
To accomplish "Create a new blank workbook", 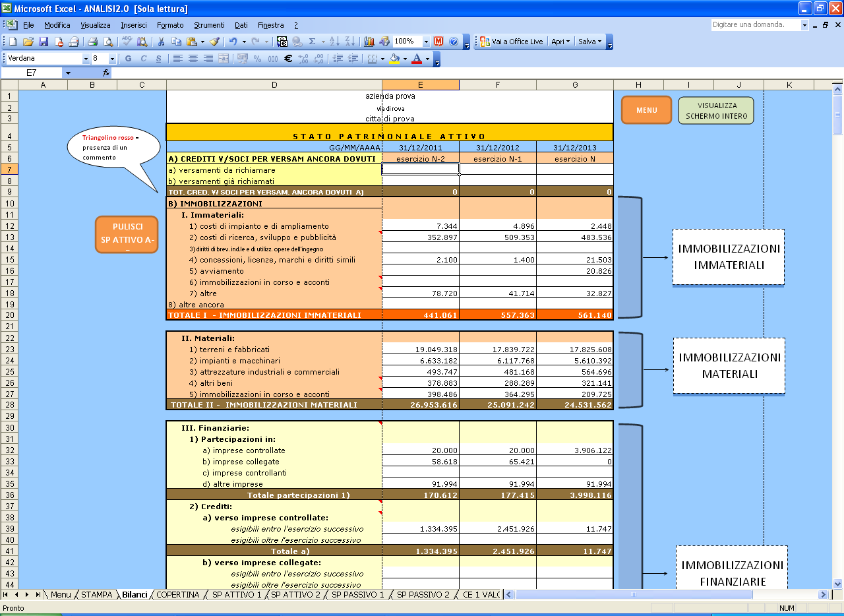I will tap(13, 42).
